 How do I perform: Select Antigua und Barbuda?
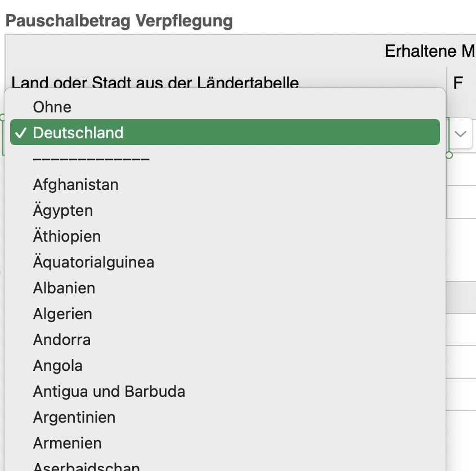tap(109, 391)
